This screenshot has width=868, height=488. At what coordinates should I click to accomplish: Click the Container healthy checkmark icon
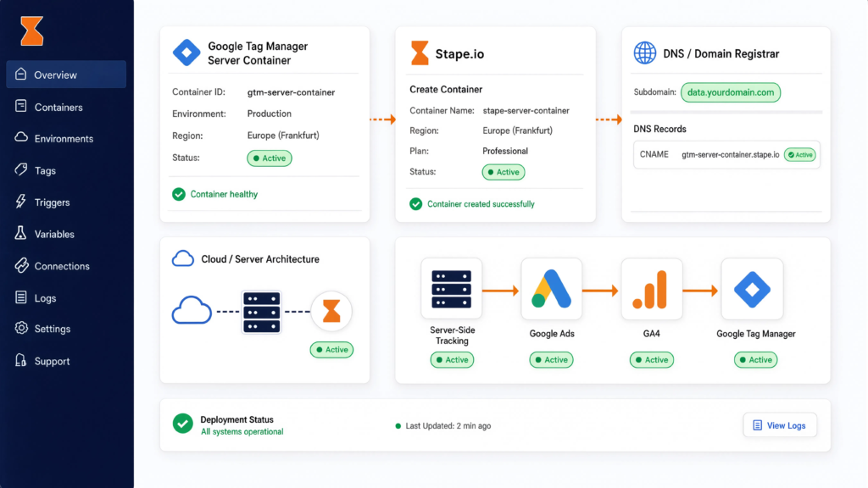click(178, 194)
